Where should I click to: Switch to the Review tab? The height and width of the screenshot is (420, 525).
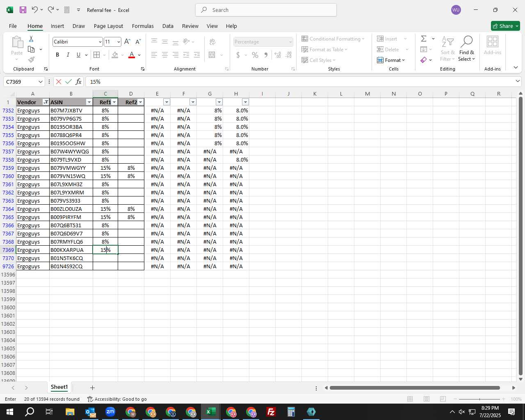pos(190,26)
